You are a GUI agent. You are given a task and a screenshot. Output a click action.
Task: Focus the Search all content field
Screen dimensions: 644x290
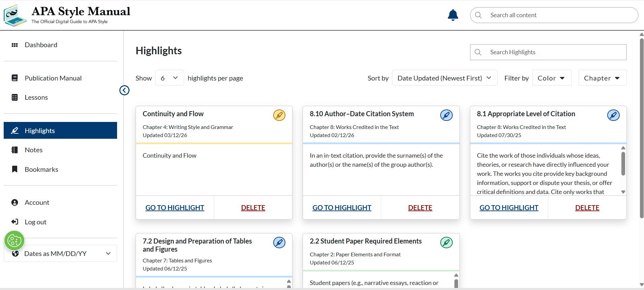tap(554, 15)
